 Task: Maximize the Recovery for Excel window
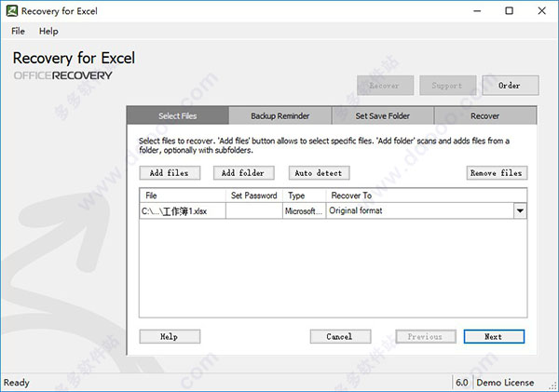click(x=509, y=11)
